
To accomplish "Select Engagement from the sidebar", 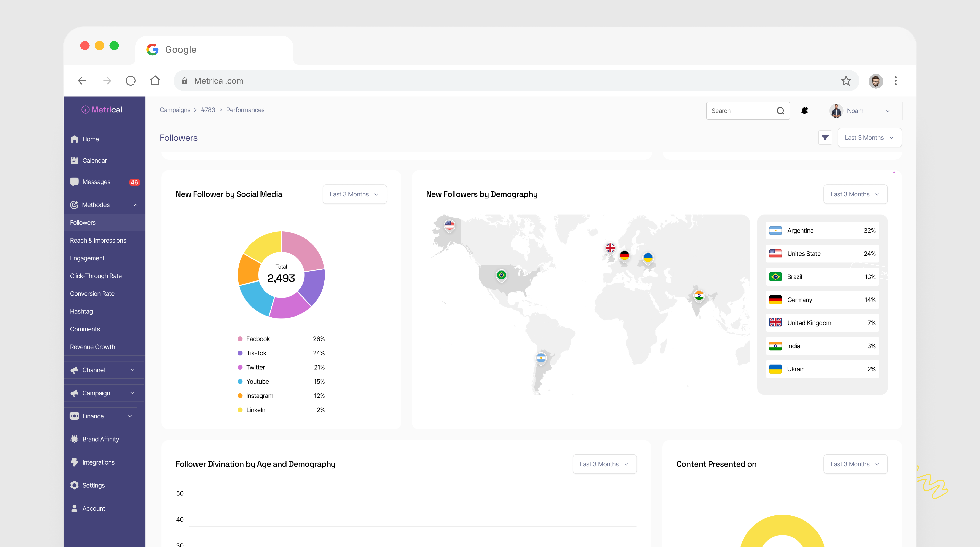I will point(87,258).
